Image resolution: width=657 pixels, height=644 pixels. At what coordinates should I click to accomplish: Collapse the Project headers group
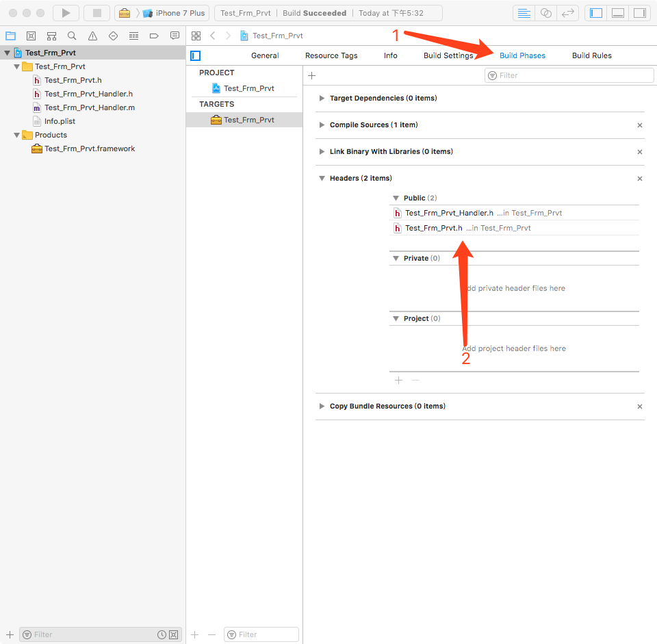396,319
